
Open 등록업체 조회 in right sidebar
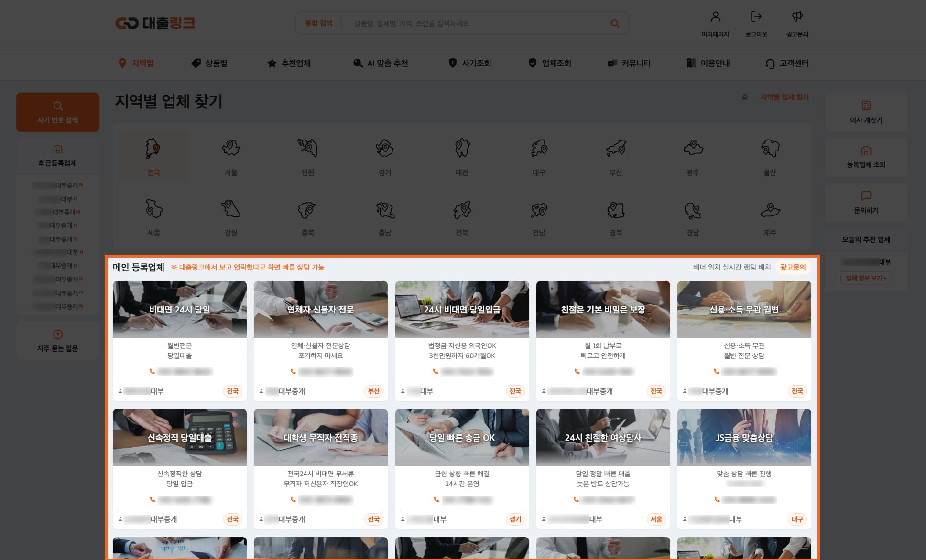click(x=866, y=157)
